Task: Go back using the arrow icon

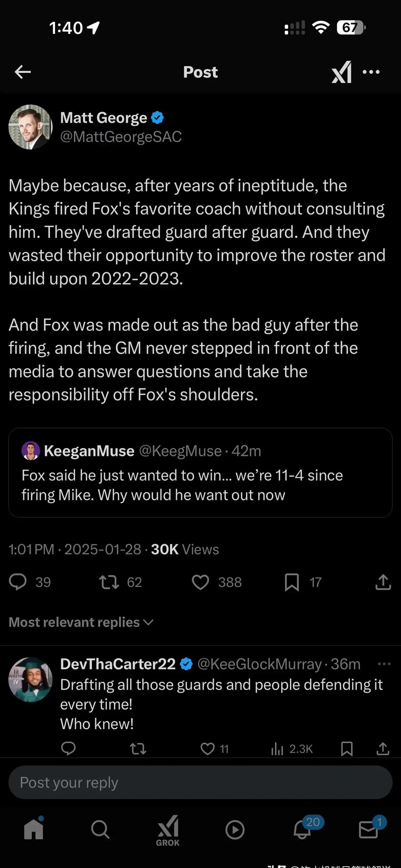Action: coord(23,72)
